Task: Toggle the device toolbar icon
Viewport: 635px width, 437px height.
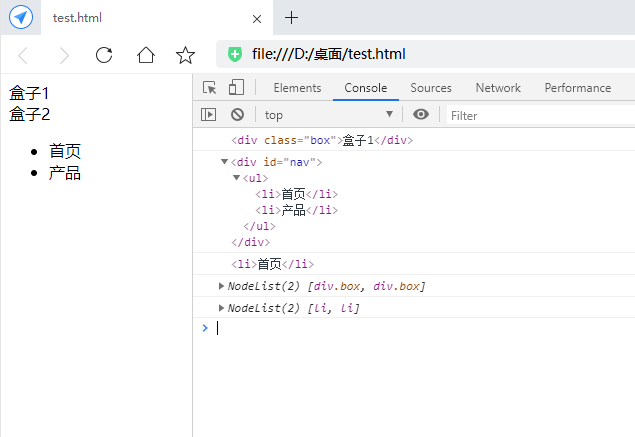Action: click(236, 88)
